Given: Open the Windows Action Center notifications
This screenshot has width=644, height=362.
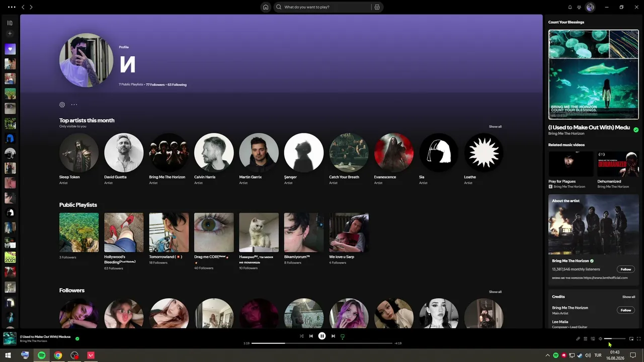Looking at the screenshot, I should point(633,355).
